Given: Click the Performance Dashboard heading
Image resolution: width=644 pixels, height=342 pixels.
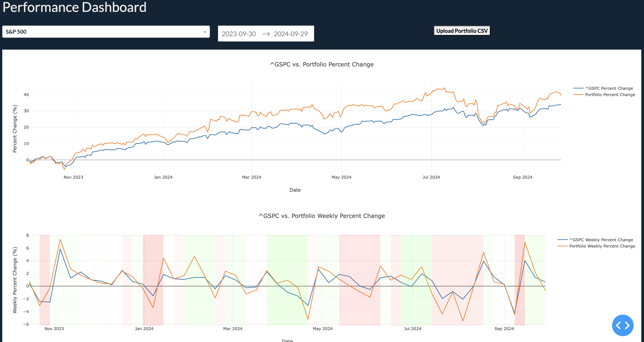Looking at the screenshot, I should click(75, 7).
